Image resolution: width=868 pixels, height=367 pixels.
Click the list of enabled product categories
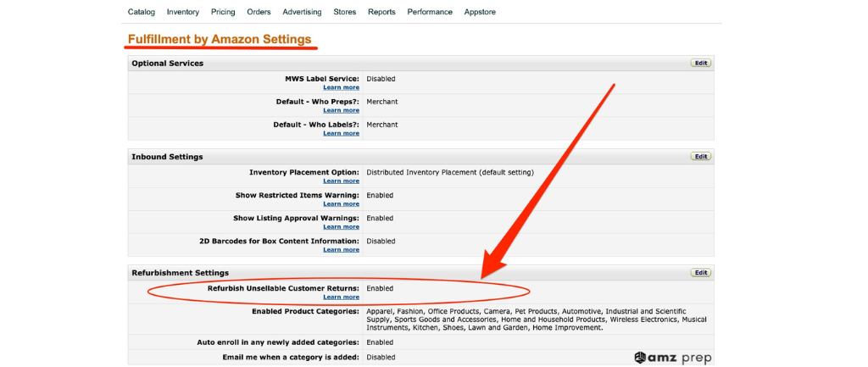[537, 320]
